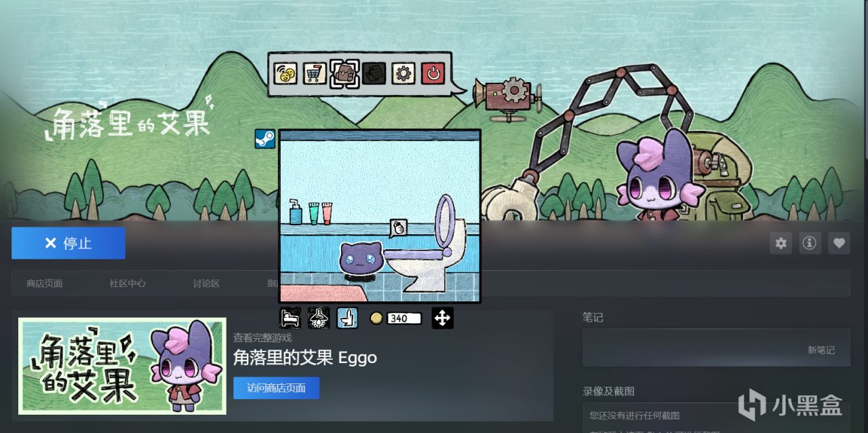
Task: Create a note via 新笔记
Action: (x=821, y=350)
